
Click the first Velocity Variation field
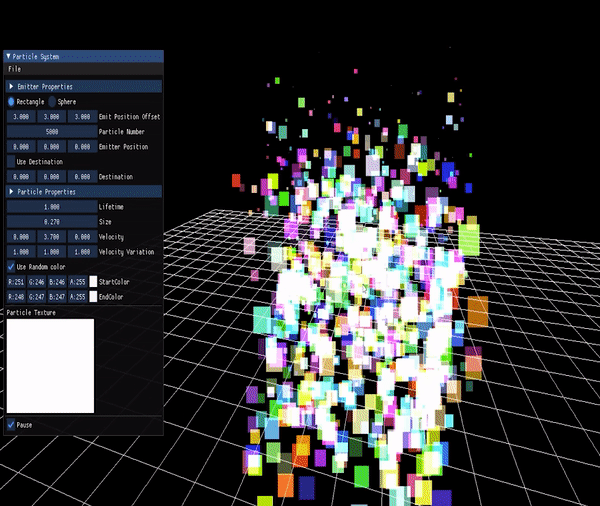21,252
